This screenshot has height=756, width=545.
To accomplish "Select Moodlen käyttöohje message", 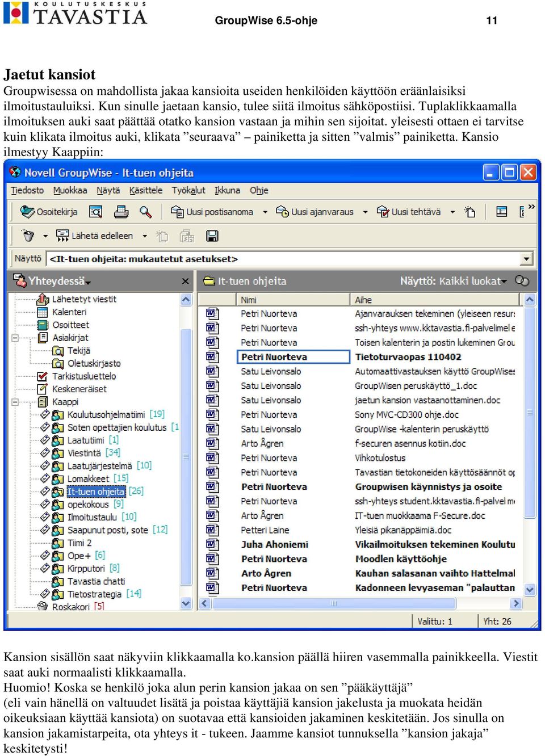I will tap(401, 558).
